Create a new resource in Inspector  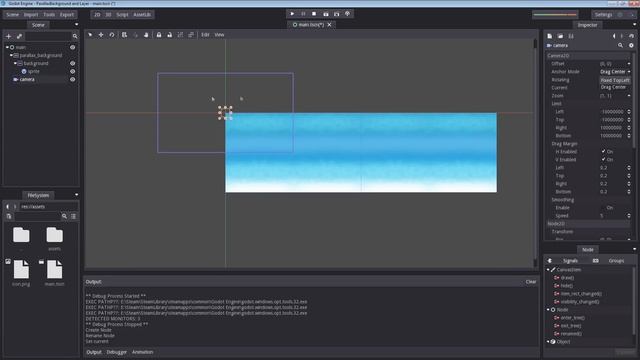tap(550, 36)
